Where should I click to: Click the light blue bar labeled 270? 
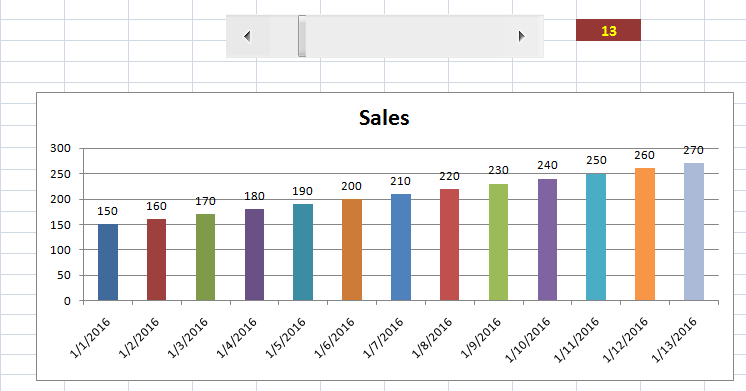[694, 232]
